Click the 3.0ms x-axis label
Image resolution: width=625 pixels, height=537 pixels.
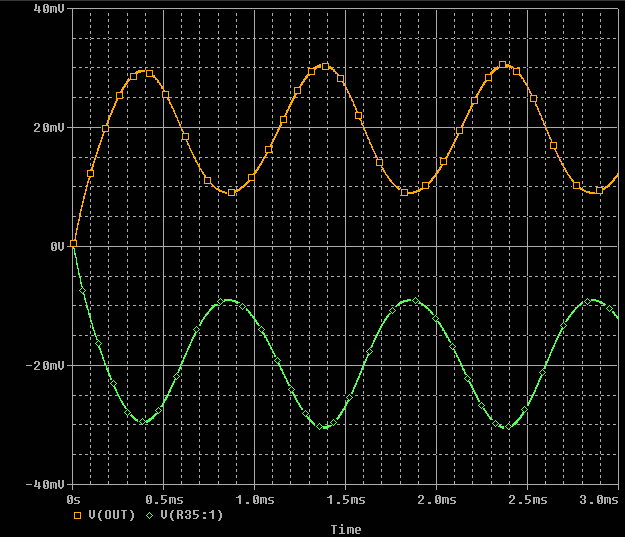tap(599, 500)
